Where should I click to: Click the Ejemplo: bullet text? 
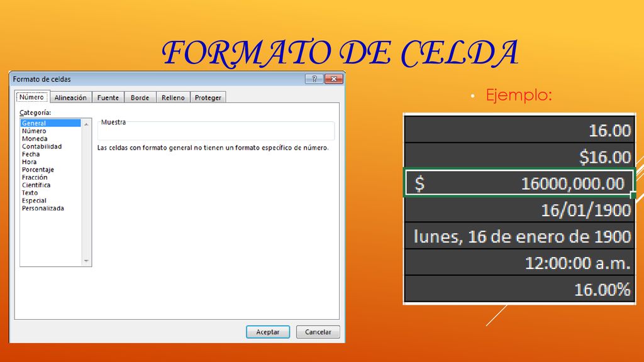[x=519, y=95]
